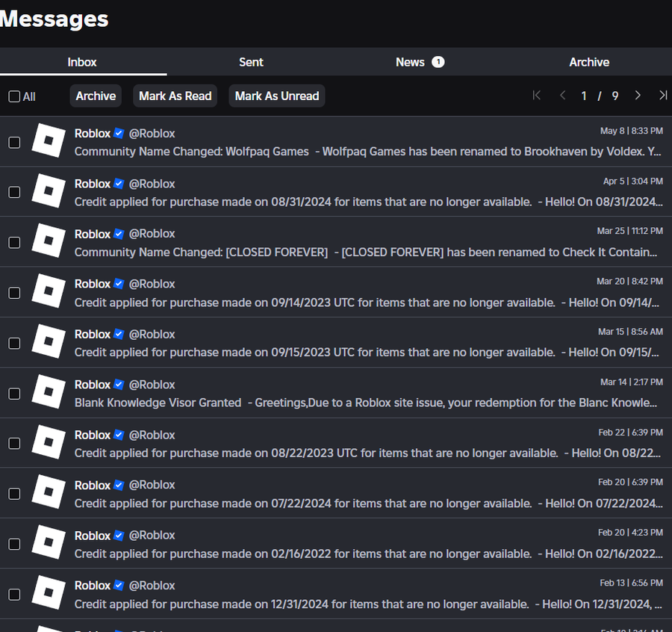
Task: Click the Roblox avatar on the Feb 13 message
Action: pyautogui.click(x=49, y=592)
